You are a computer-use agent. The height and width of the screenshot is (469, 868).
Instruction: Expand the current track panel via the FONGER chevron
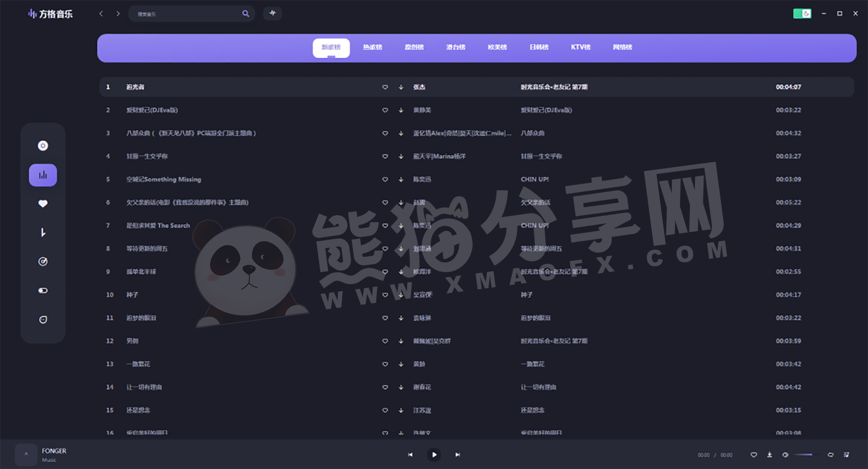tap(26, 455)
